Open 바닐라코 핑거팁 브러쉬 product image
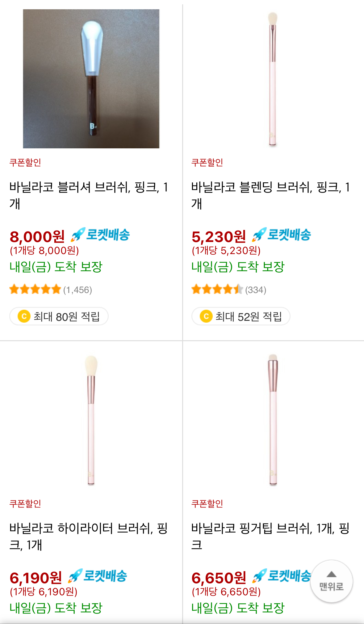This screenshot has height=624, width=364. click(273, 420)
